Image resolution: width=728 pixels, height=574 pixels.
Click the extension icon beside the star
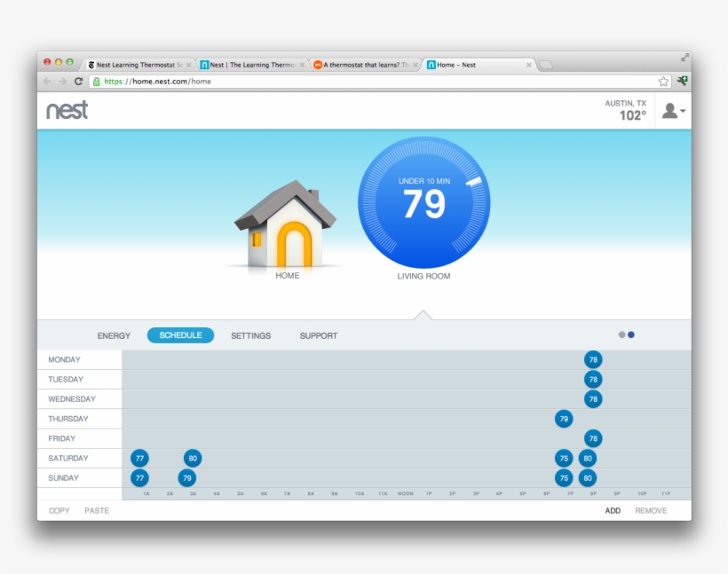[682, 82]
